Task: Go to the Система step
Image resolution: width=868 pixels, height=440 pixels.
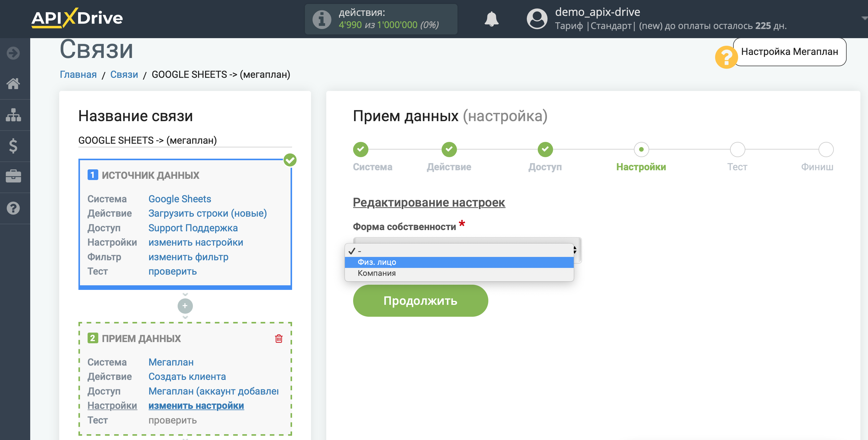Action: (x=360, y=149)
